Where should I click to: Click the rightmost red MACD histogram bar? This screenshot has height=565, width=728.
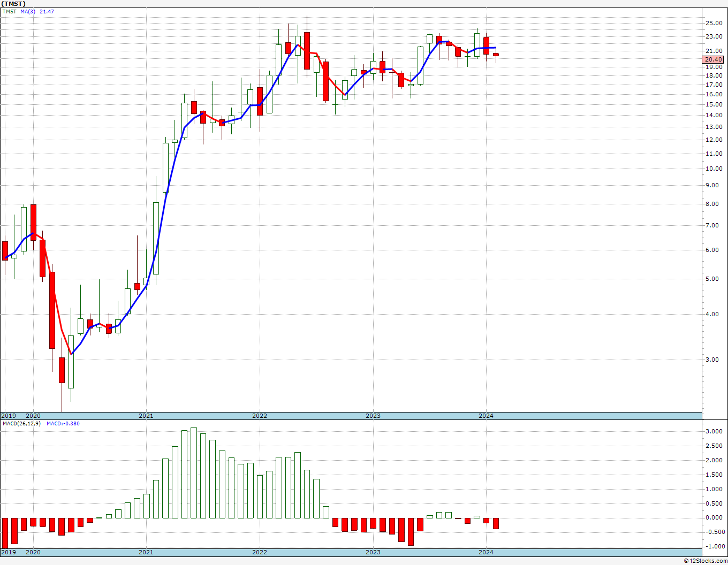[496, 523]
